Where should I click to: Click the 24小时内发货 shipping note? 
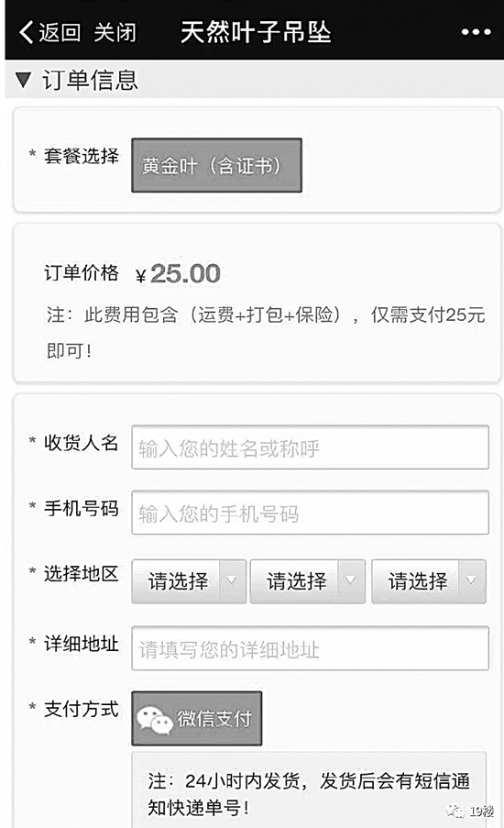point(309,794)
